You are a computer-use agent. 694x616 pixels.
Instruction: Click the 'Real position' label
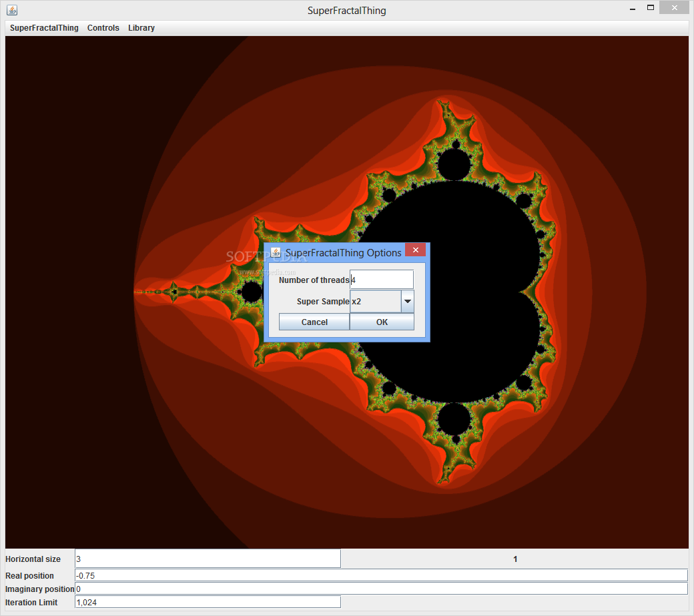[29, 575]
